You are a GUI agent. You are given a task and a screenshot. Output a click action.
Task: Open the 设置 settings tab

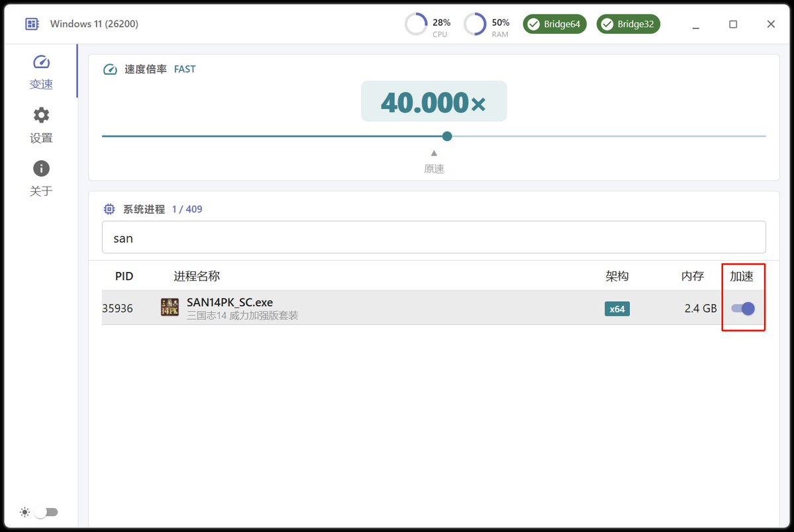[x=41, y=126]
